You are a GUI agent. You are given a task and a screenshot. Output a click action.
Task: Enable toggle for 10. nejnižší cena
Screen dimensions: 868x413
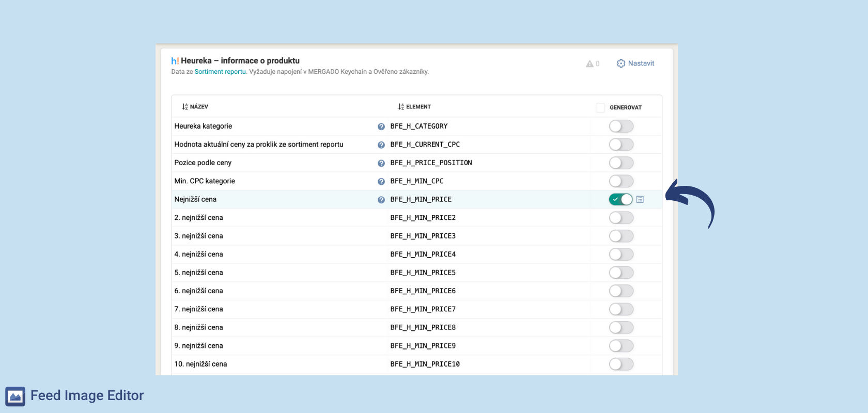point(621,364)
